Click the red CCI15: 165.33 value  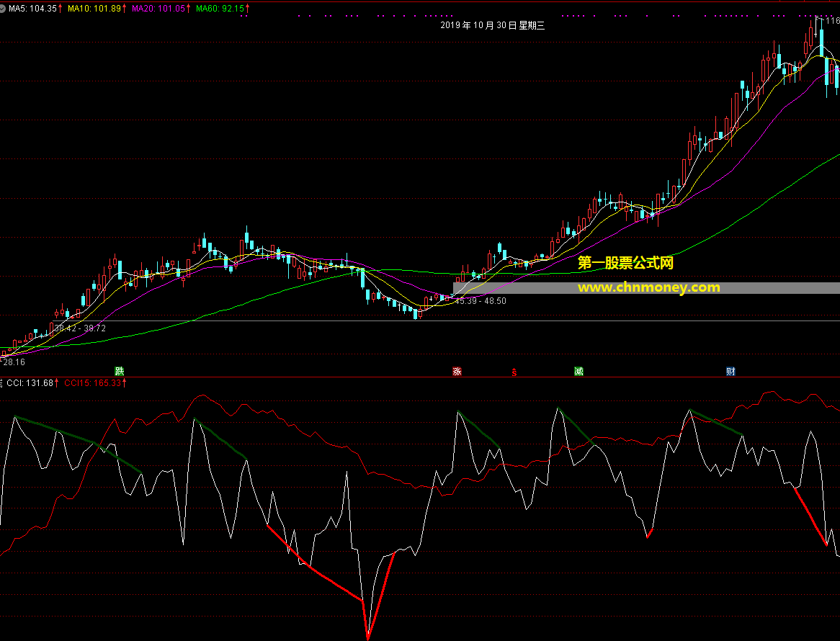93,383
